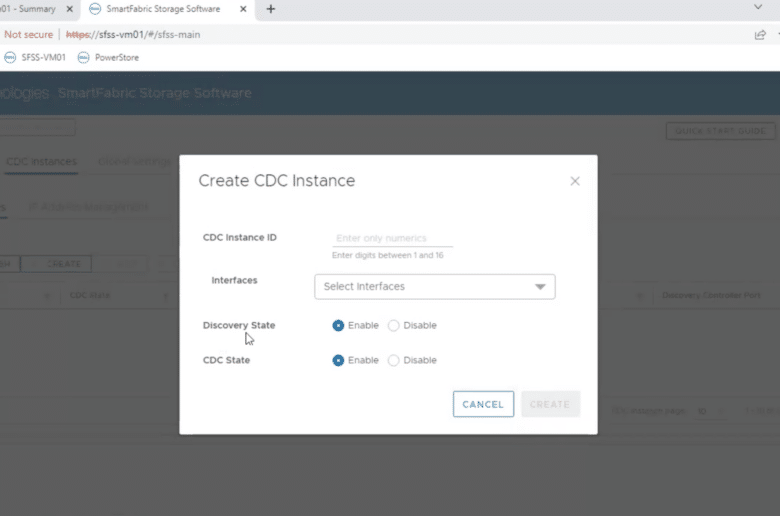The image size is (780, 516).
Task: Click the Dell icon of PowerStore bookmark
Action: coord(83,57)
